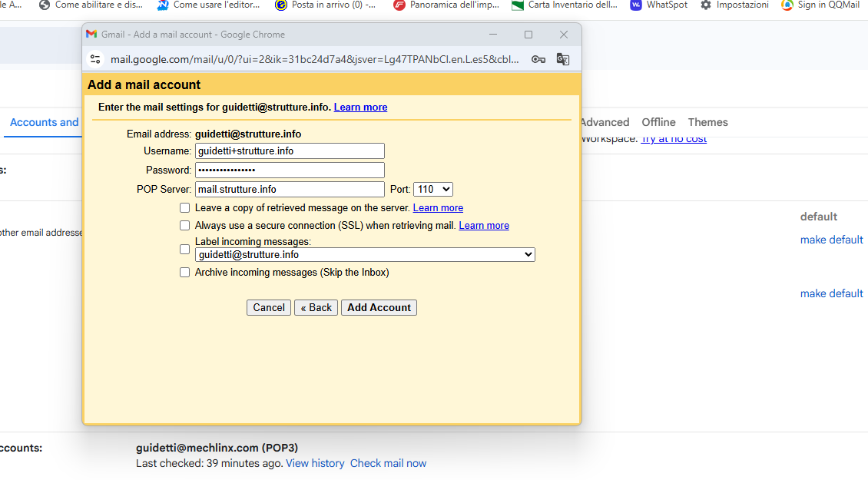Open the Posta in arrivo bookmark
Image resolution: width=868 pixels, height=480 pixels.
pos(326,5)
